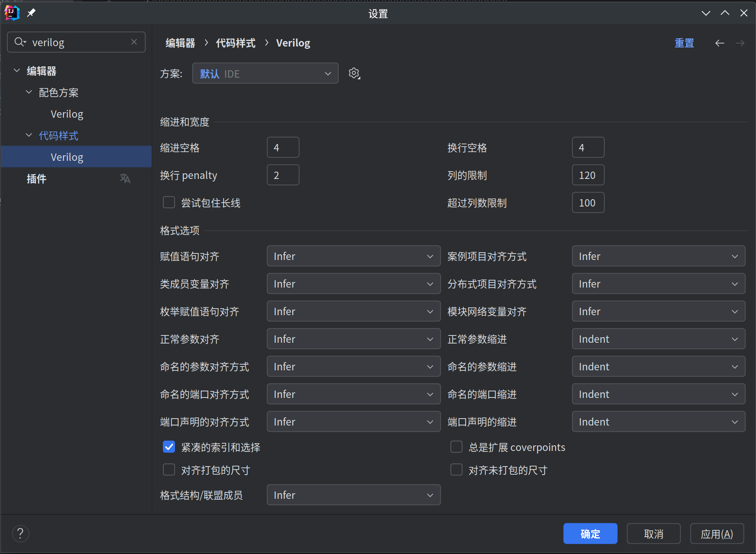The image size is (756, 554).
Task: Enable 对齐打包的尺寸 checkbox
Action: tap(169, 470)
